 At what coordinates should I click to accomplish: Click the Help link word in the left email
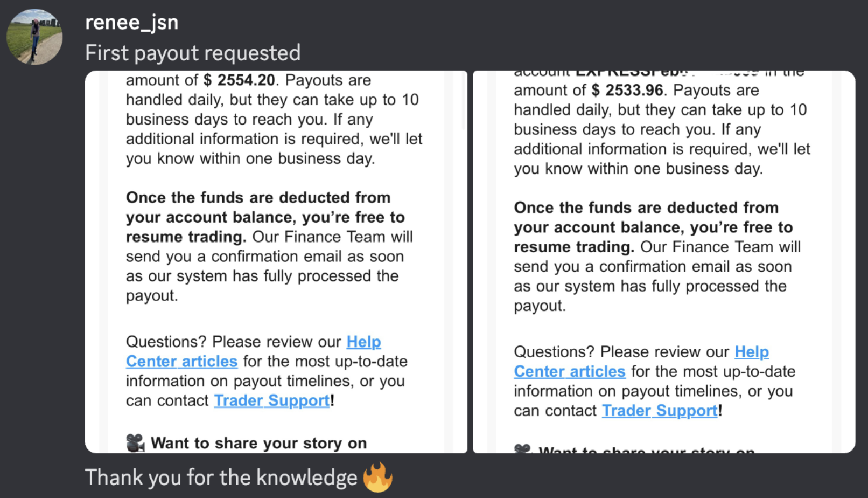(x=363, y=342)
